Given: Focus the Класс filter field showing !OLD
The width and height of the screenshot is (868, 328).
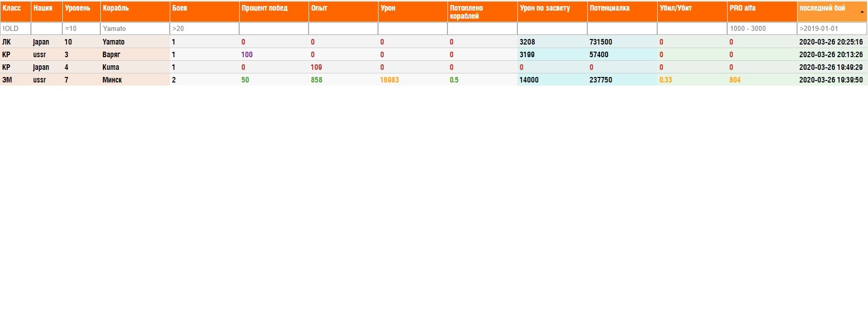Looking at the screenshot, I should [x=15, y=29].
